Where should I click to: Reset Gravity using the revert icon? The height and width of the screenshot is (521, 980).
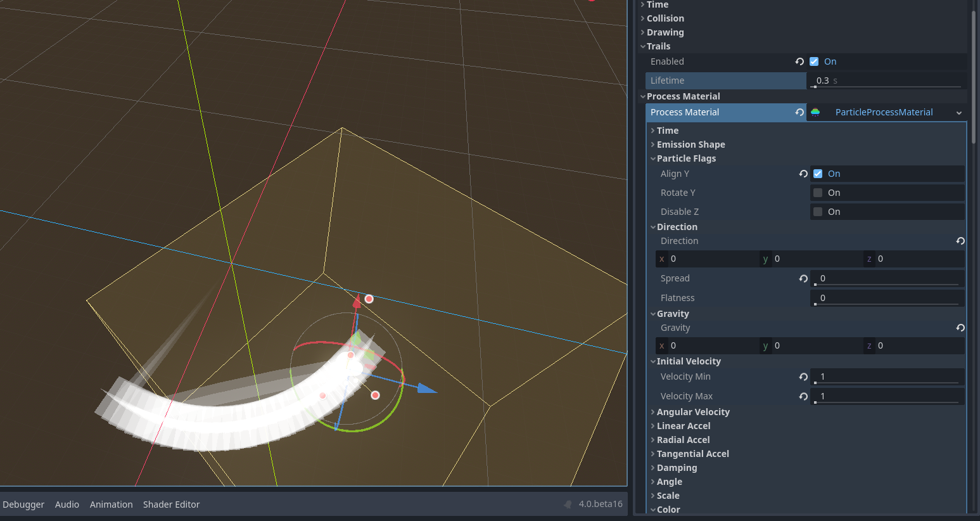(x=960, y=328)
